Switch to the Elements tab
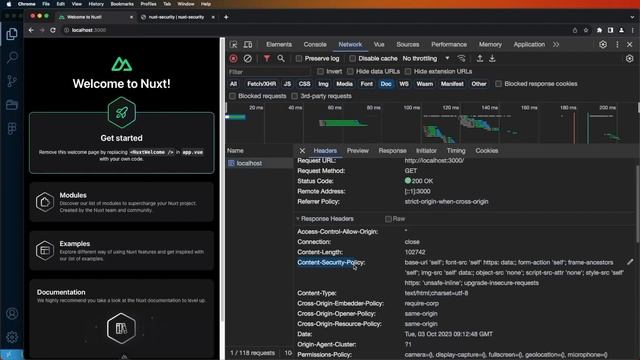640x360 pixels. [279, 44]
